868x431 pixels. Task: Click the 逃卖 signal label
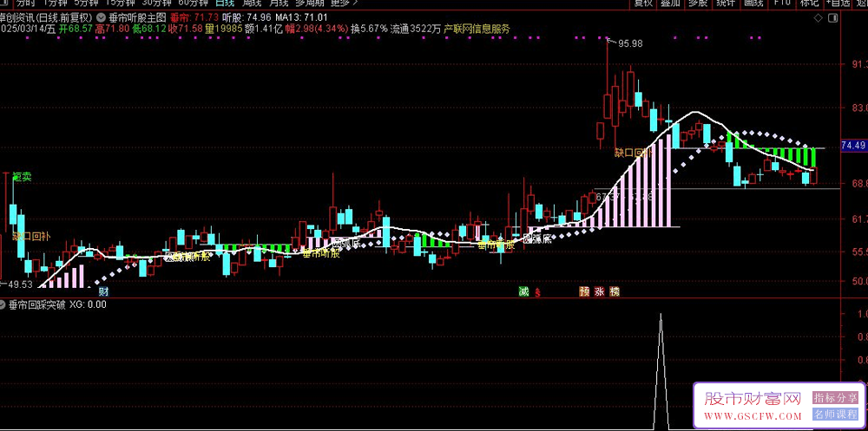coord(23,177)
